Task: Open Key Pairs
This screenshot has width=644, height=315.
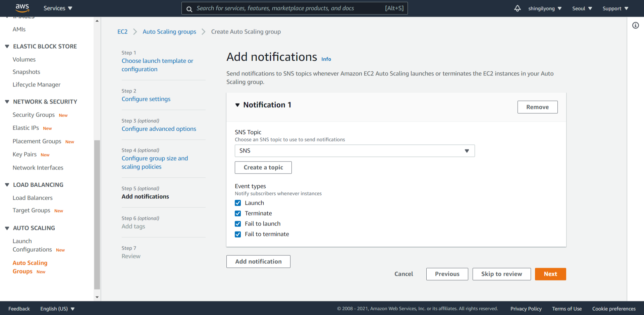Action: click(24, 154)
